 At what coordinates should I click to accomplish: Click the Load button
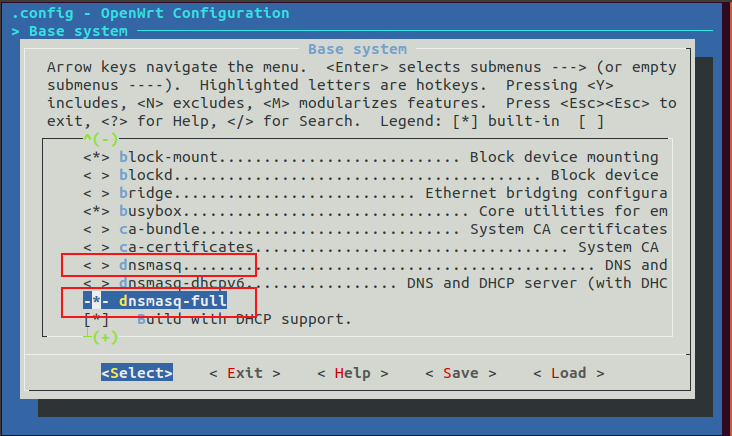pyautogui.click(x=568, y=373)
